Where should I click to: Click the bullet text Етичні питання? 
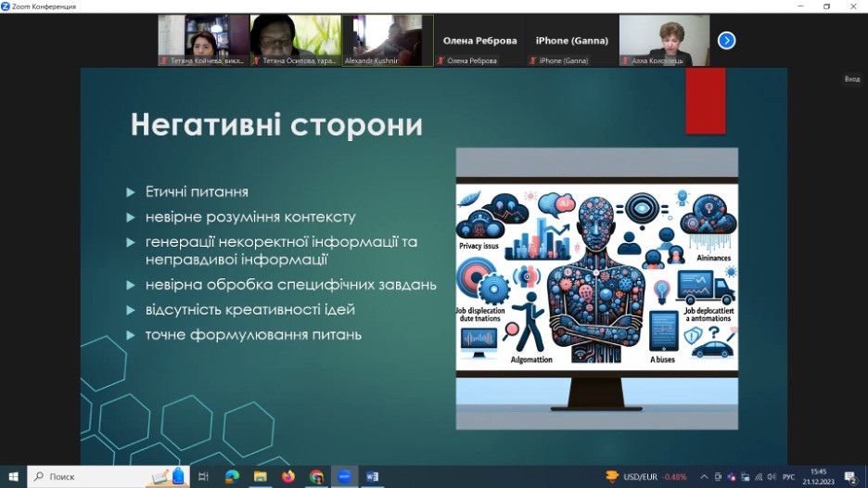point(197,192)
